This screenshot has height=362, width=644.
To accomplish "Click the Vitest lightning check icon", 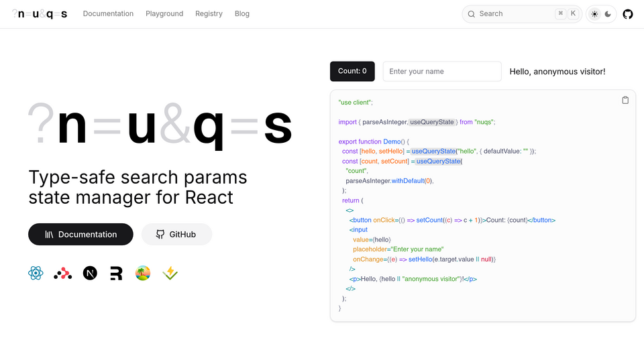I will point(170,273).
